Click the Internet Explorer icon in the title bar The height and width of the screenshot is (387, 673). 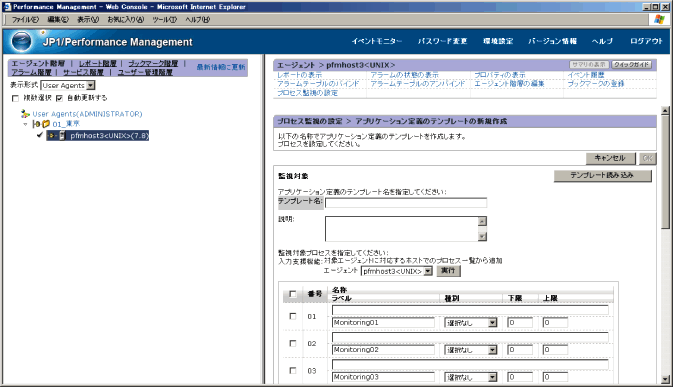tap(7, 7)
